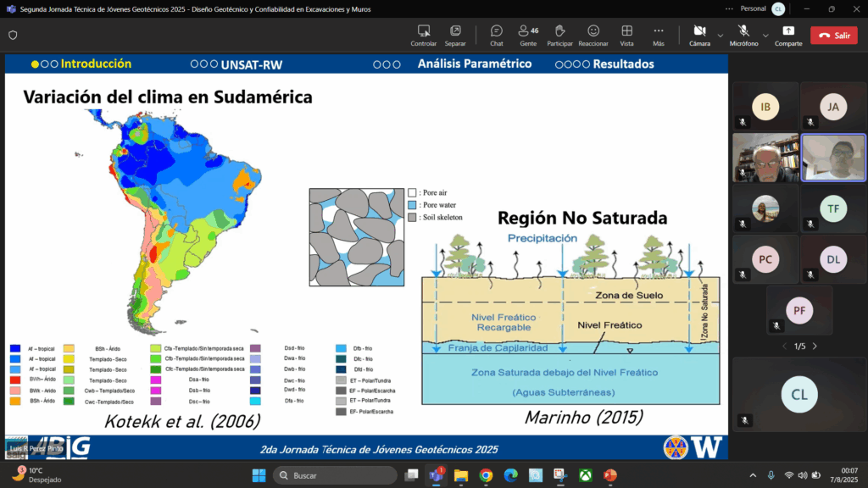Viewport: 868px width, 488px height.
Task: Select the TF participant tile
Action: coord(833,208)
